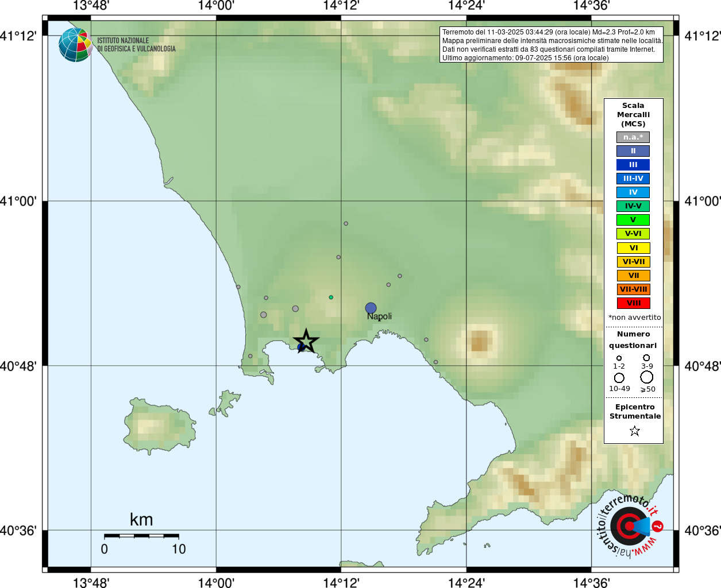Click the '*non avvertito' legend note
The height and width of the screenshot is (588, 721).
click(634, 318)
